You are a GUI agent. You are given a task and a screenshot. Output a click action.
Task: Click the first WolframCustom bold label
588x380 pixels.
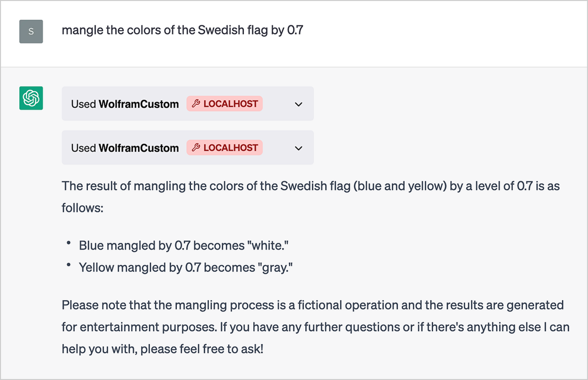139,104
